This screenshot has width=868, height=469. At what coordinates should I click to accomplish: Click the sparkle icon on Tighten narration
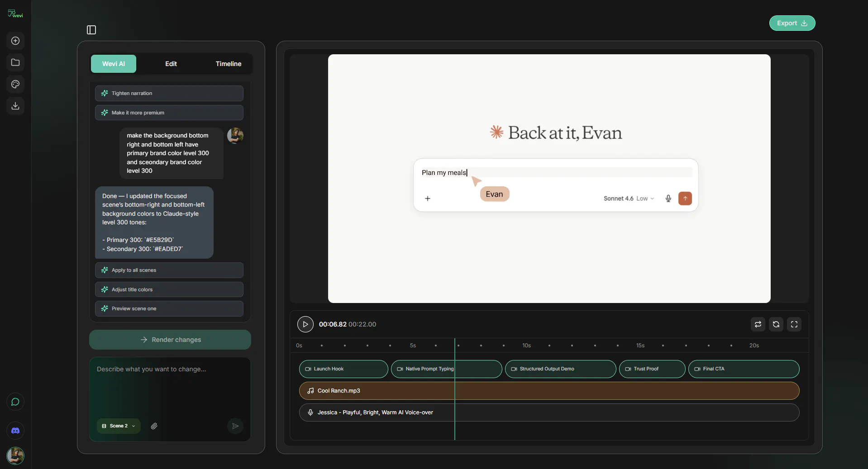coord(105,93)
